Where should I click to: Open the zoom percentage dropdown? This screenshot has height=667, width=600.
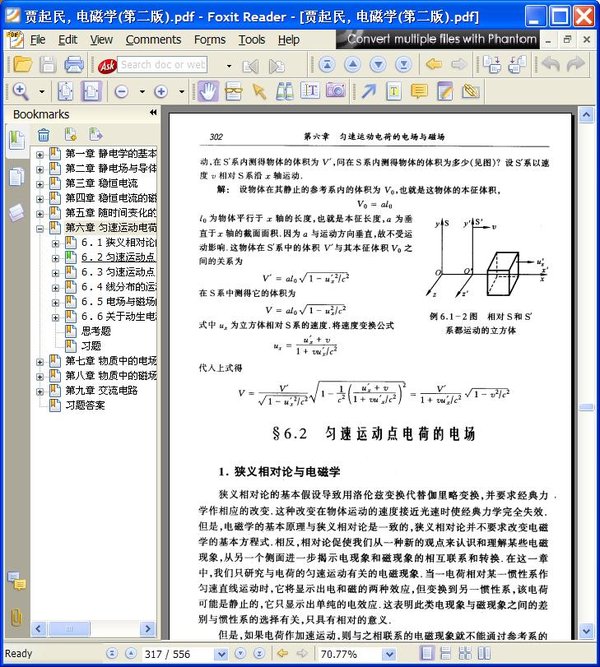pyautogui.click(x=389, y=654)
